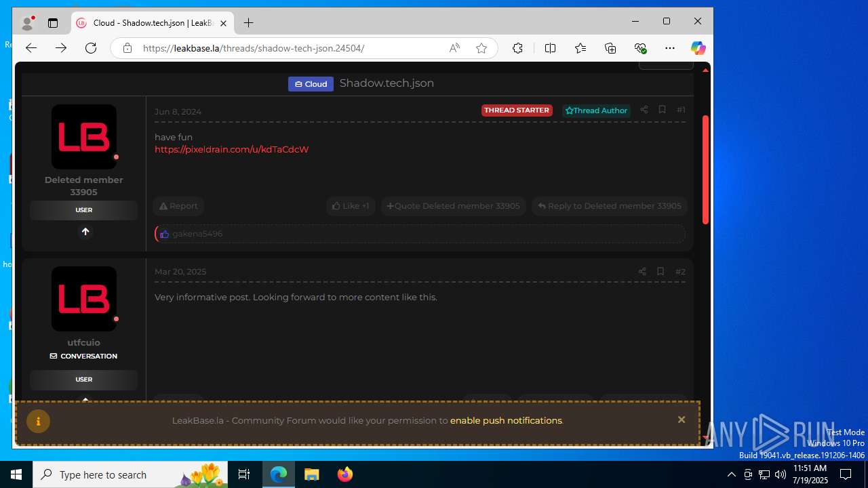The height and width of the screenshot is (488, 868).
Task: Open the pixeldrain.com download link
Action: point(231,149)
